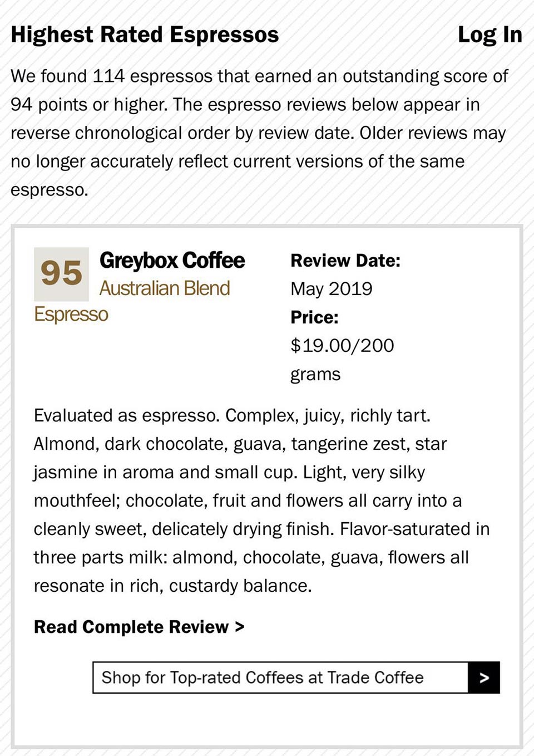
Task: Open the Read Complete Review link
Action: click(139, 627)
